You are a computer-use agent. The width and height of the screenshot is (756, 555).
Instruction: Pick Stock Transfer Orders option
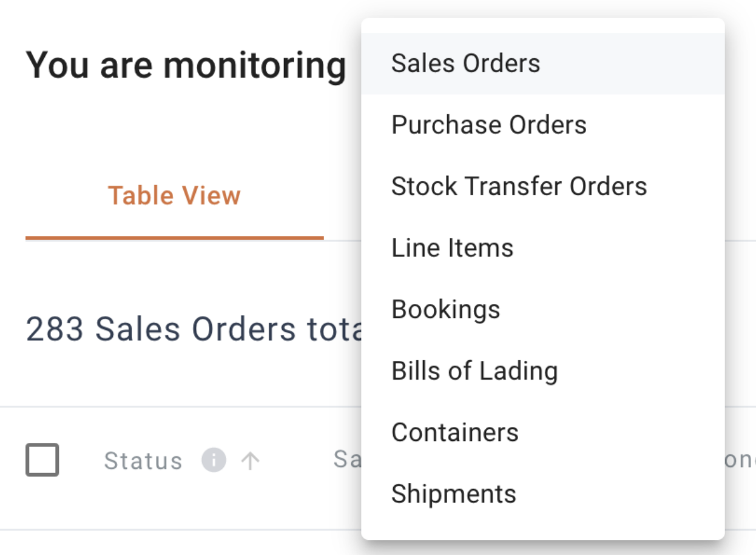[543, 186]
